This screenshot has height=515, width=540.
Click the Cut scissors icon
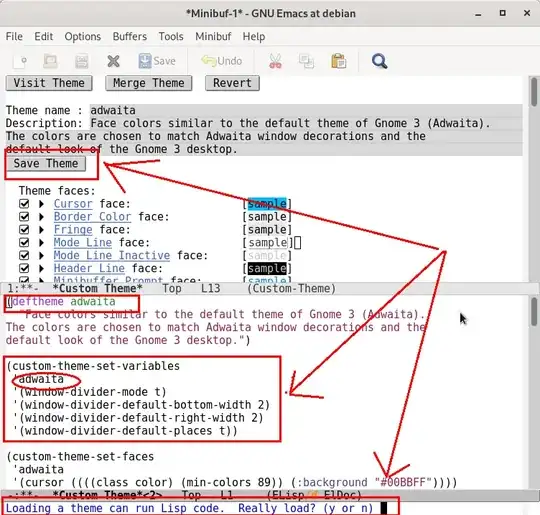coord(276,61)
